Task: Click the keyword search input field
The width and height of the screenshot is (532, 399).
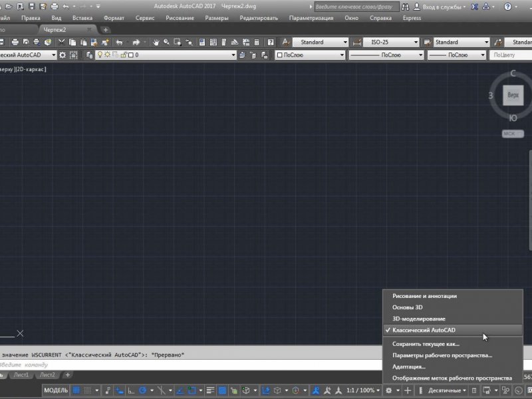Action: point(356,7)
